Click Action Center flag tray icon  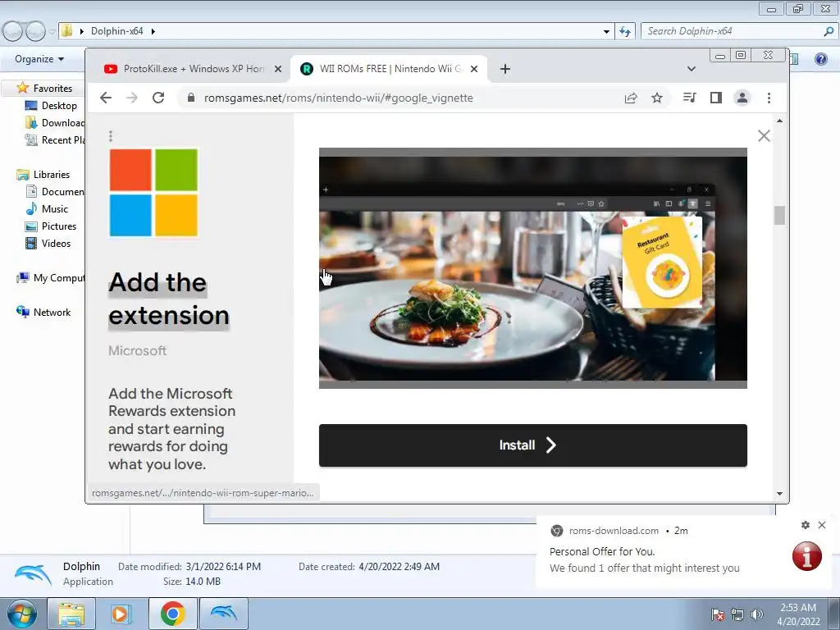[718, 614]
